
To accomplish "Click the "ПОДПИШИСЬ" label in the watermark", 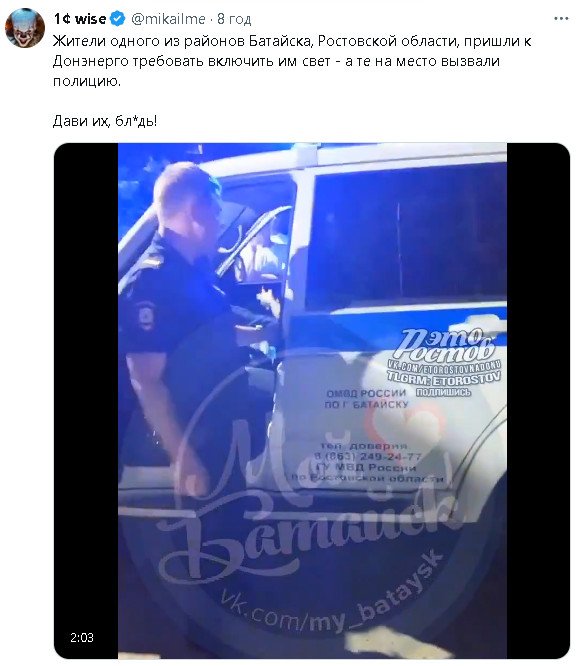I will tap(443, 392).
